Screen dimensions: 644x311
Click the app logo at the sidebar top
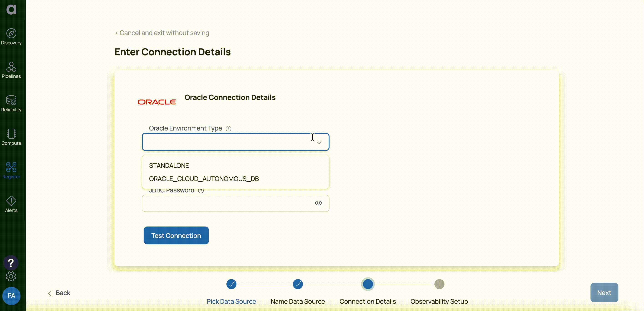[11, 9]
